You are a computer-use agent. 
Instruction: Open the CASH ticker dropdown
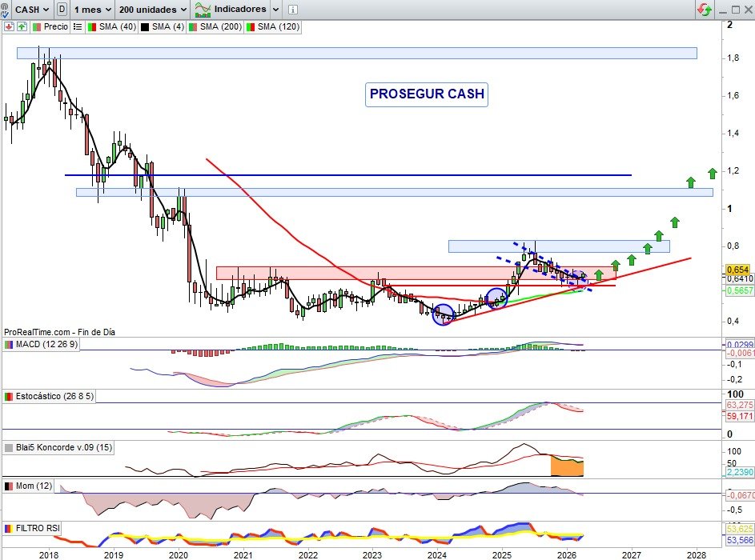click(32, 9)
